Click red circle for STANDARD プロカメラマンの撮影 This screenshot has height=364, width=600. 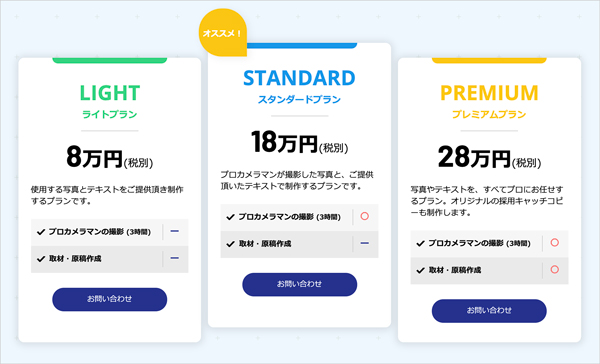365,216
